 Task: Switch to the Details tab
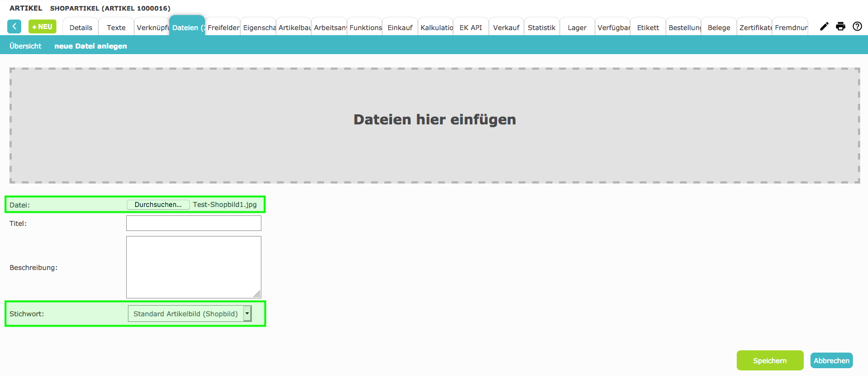pyautogui.click(x=81, y=27)
